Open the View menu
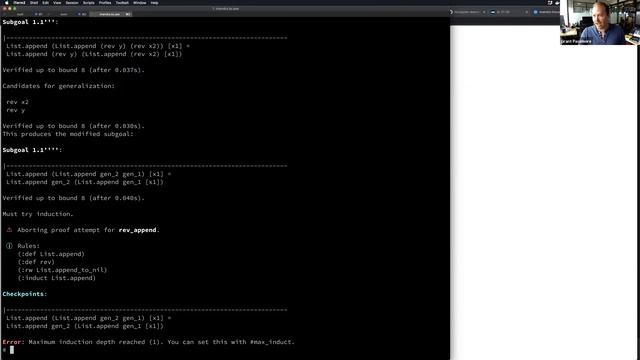640x360 pixels. (57, 2)
